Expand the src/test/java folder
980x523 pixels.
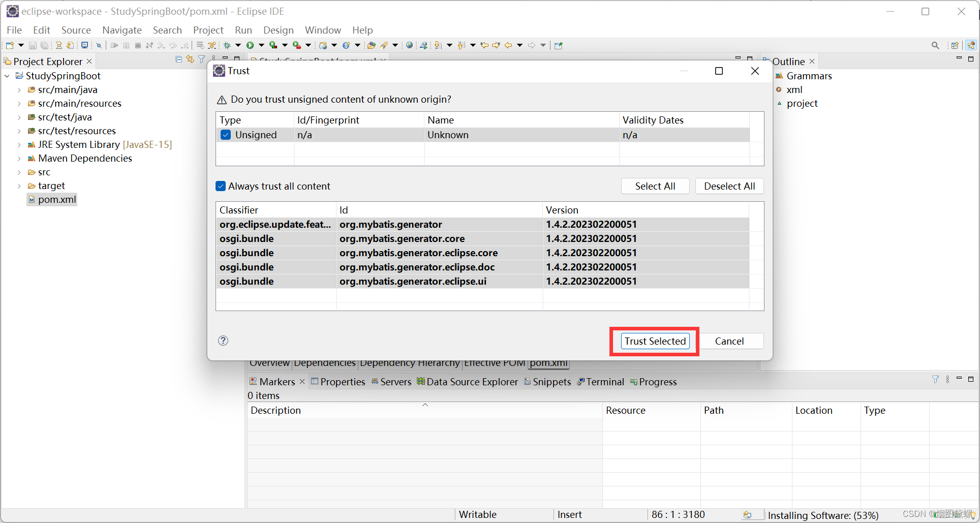[19, 117]
